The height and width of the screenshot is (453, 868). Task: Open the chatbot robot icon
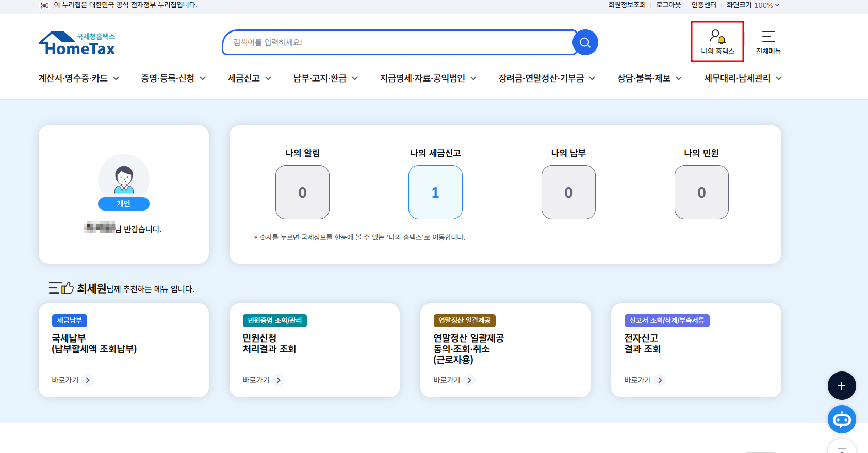842,419
